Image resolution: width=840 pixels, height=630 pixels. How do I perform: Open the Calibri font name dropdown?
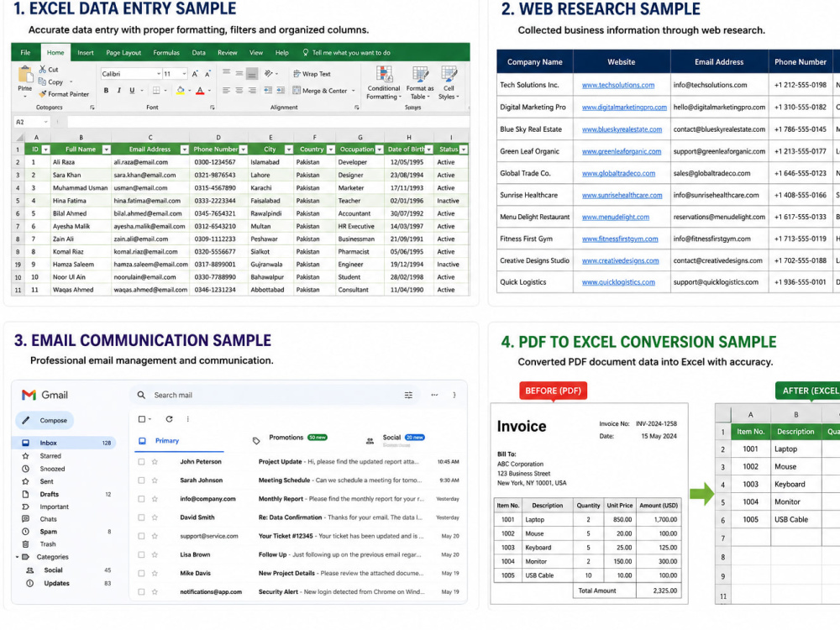coord(159,74)
